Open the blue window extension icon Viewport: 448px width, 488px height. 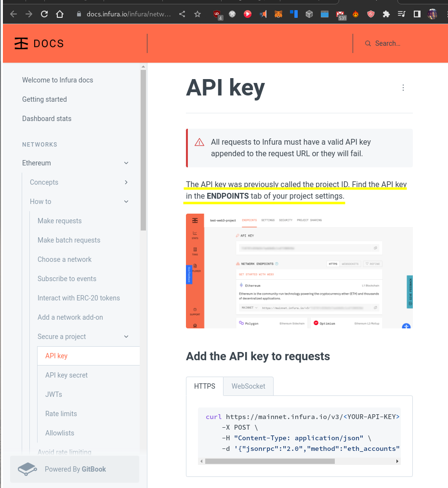pos(325,14)
